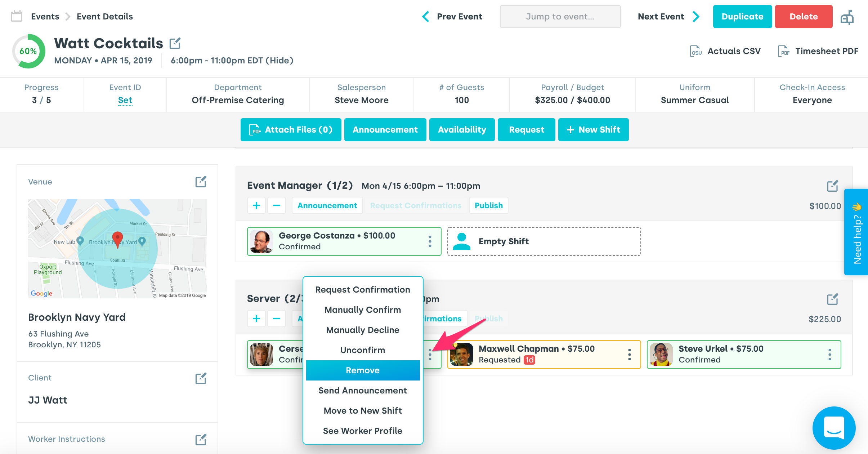Edit the Worker Instructions section
Screen dimensions: 868x454
click(x=201, y=439)
